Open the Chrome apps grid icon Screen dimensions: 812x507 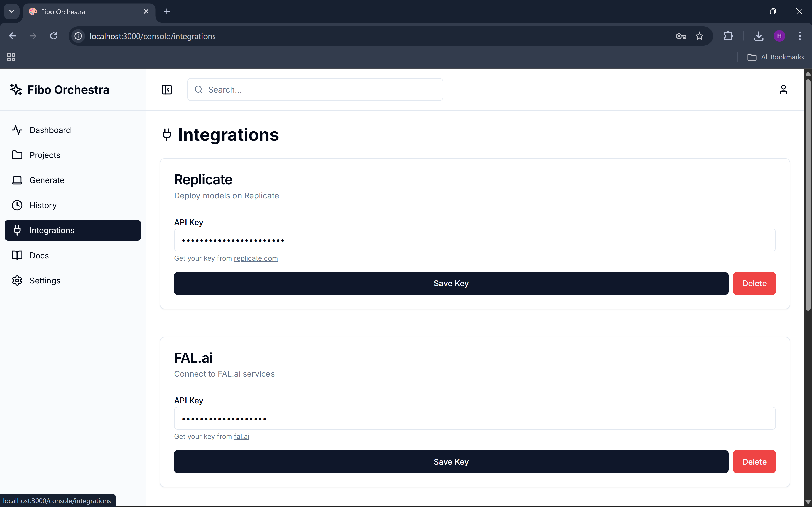point(11,57)
